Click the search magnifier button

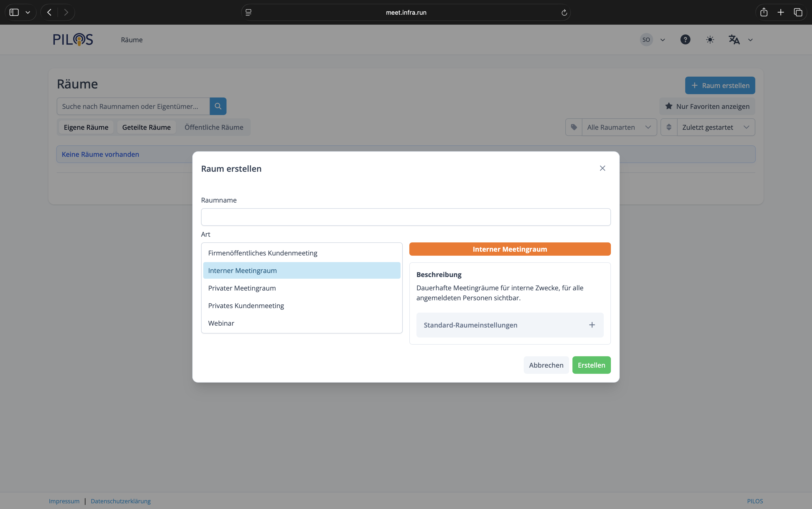click(x=218, y=106)
